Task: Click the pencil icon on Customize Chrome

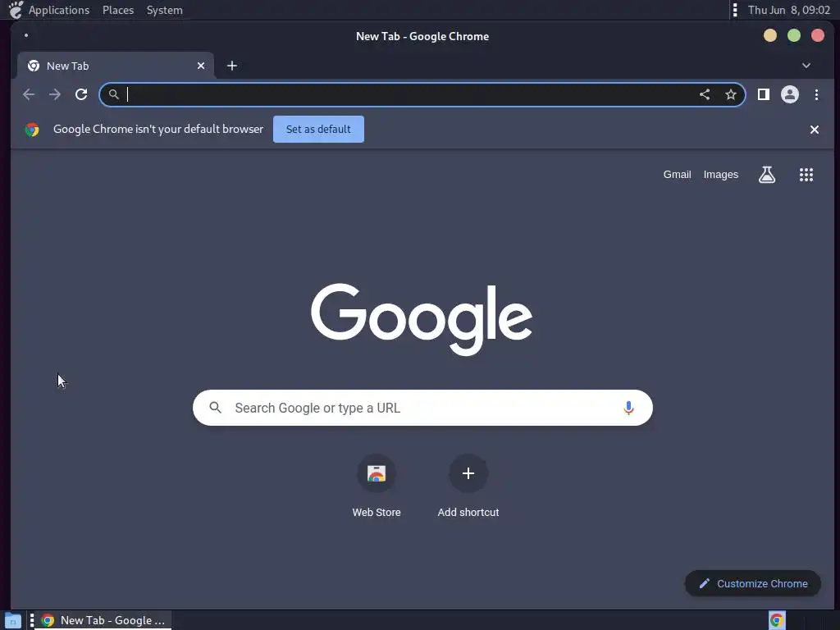Action: pyautogui.click(x=705, y=583)
